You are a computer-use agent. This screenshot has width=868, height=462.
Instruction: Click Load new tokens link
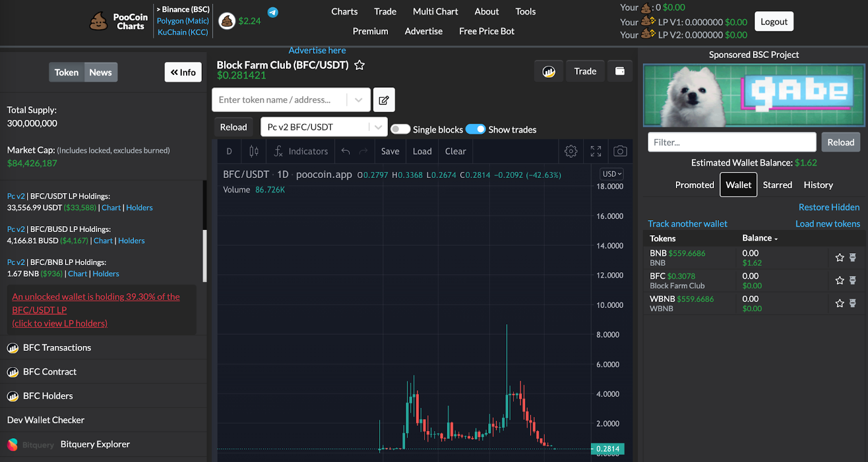click(828, 223)
